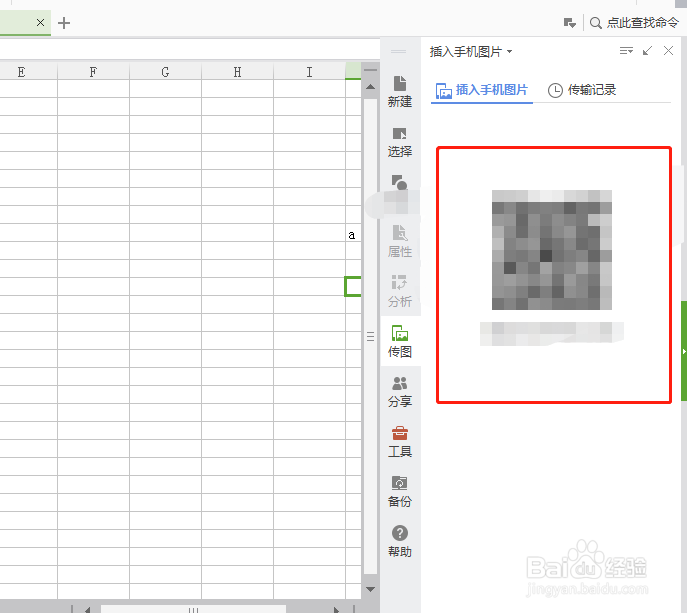
Task: Open the 备份 (Backup) sidebar tool
Action: click(x=400, y=491)
